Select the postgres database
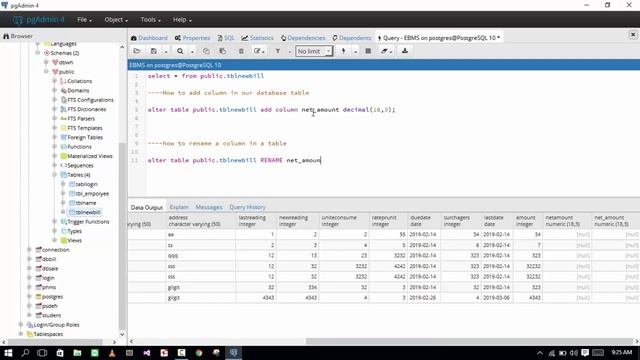This screenshot has height=360, width=640. (x=49, y=297)
